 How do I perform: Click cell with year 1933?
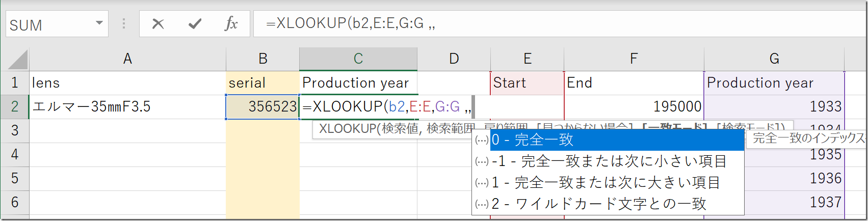pyautogui.click(x=774, y=107)
